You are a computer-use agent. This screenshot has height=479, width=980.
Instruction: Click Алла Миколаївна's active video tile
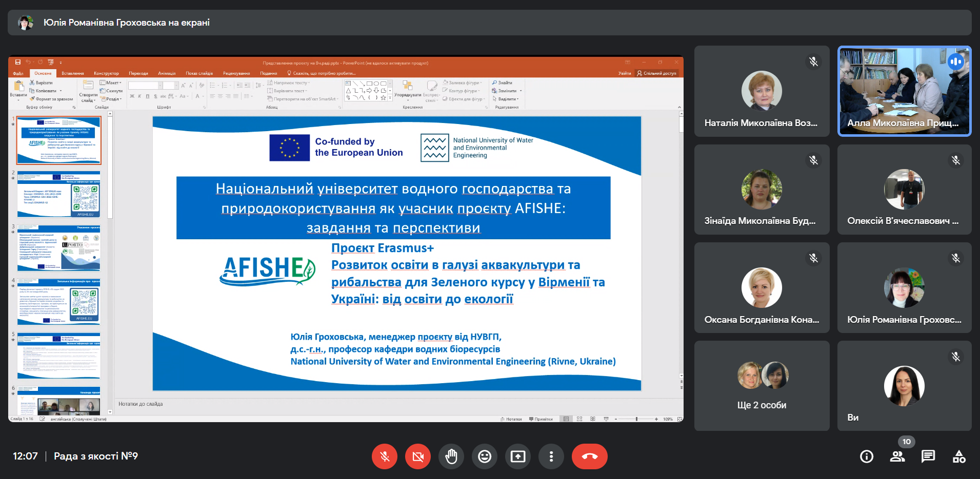[904, 91]
